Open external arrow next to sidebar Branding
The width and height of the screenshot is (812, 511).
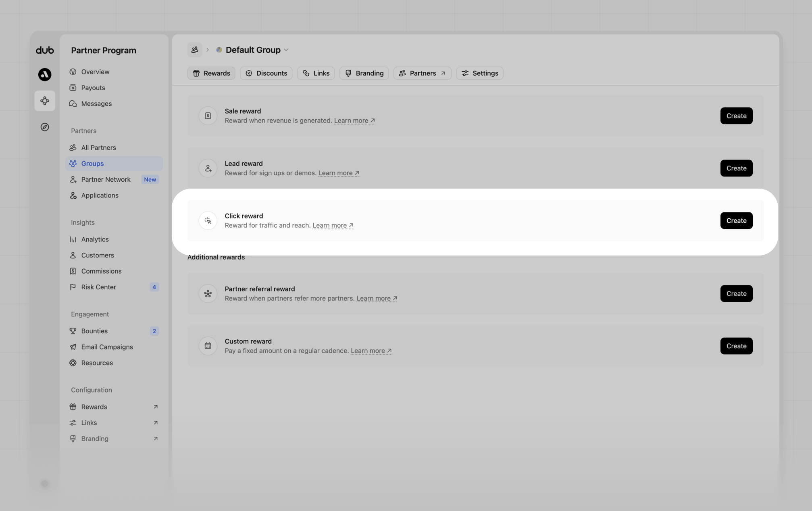click(156, 438)
